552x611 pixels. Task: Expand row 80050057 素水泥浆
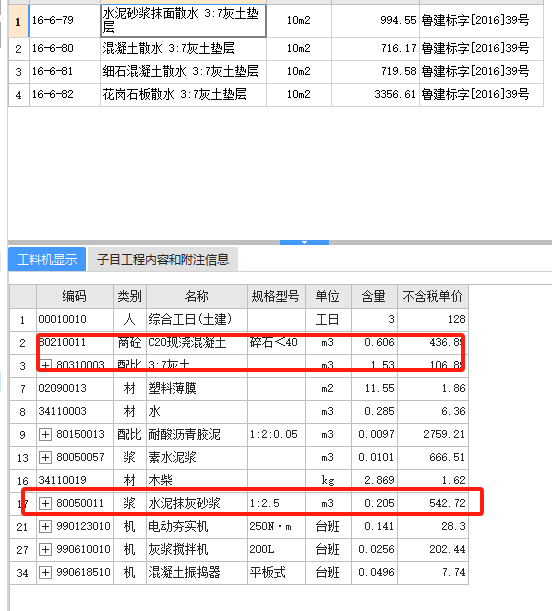45,457
